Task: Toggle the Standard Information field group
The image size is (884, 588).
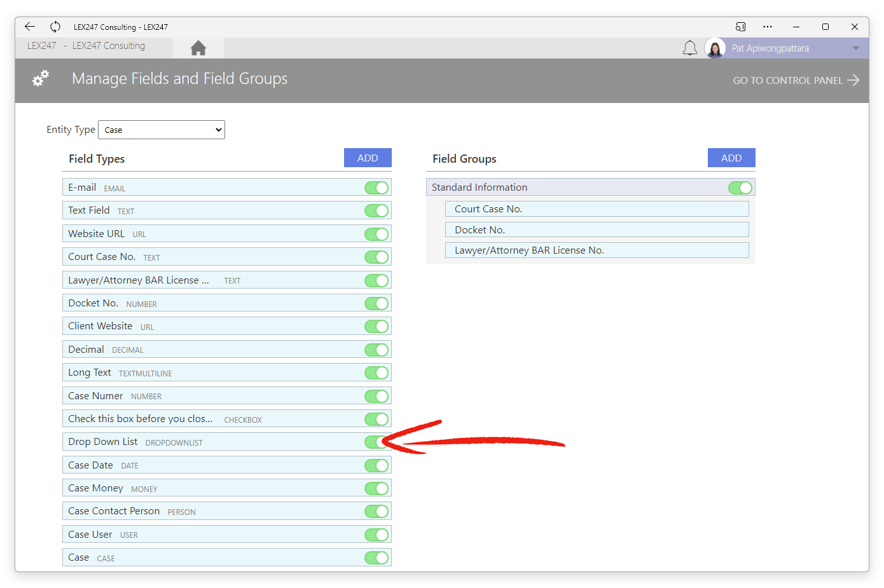Action: click(740, 188)
